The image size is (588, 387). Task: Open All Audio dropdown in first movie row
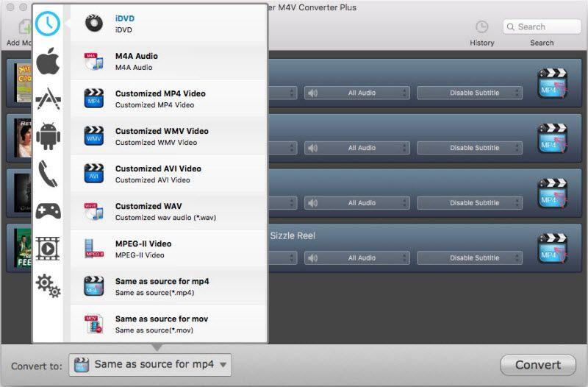point(357,93)
